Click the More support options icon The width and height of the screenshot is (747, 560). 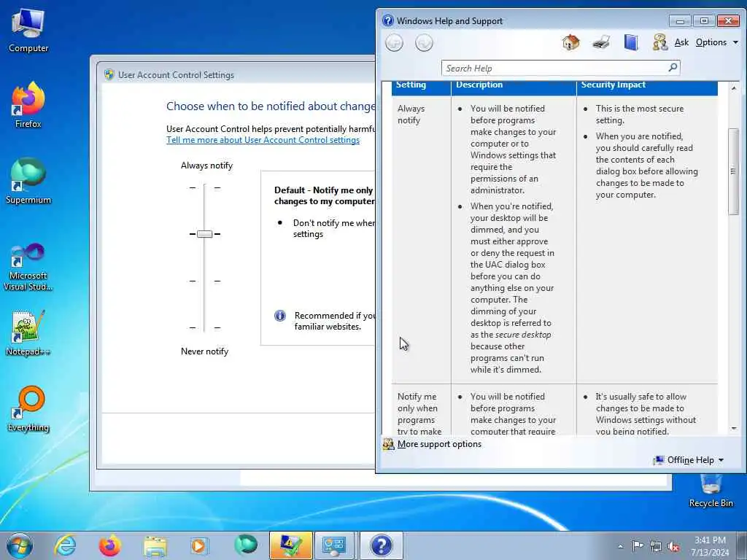click(388, 444)
